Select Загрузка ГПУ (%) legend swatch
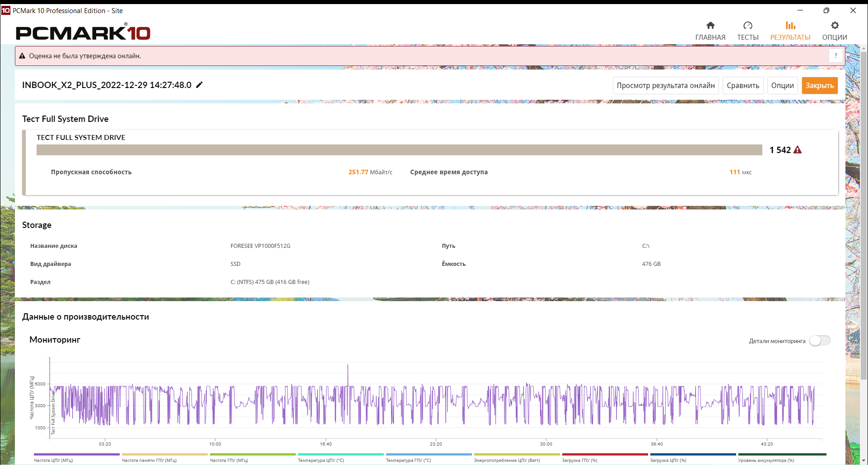This screenshot has width=868, height=465. pyautogui.click(x=605, y=454)
